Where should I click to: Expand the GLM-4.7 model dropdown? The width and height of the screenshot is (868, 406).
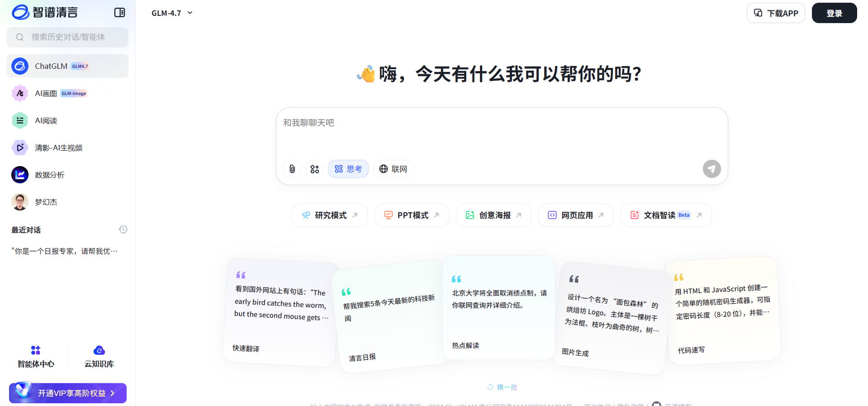click(172, 13)
